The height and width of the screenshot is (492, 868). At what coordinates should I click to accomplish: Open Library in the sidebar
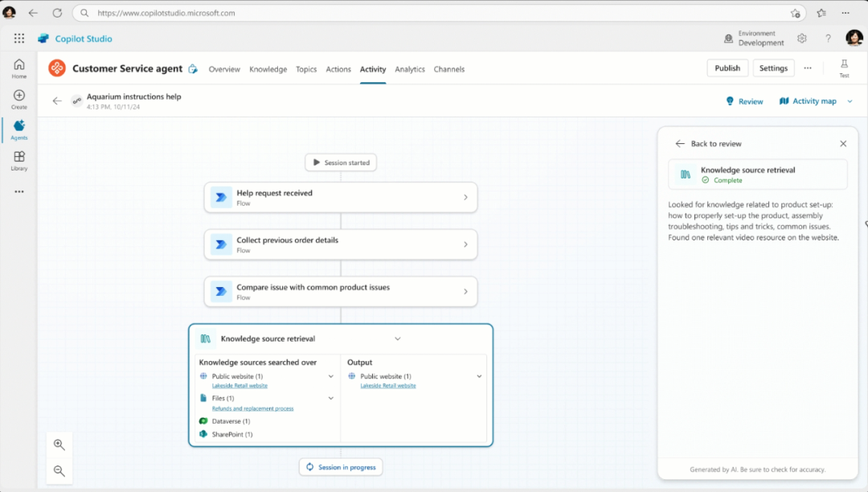[x=19, y=161]
